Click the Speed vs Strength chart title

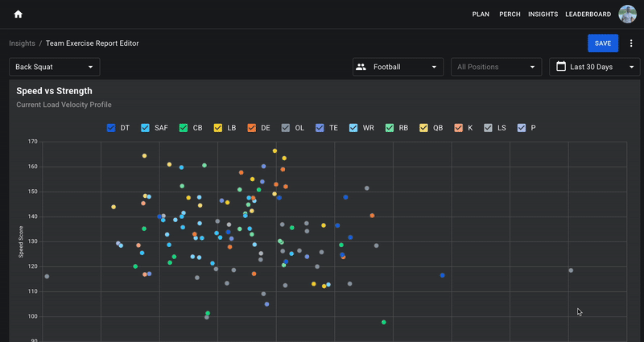point(54,91)
